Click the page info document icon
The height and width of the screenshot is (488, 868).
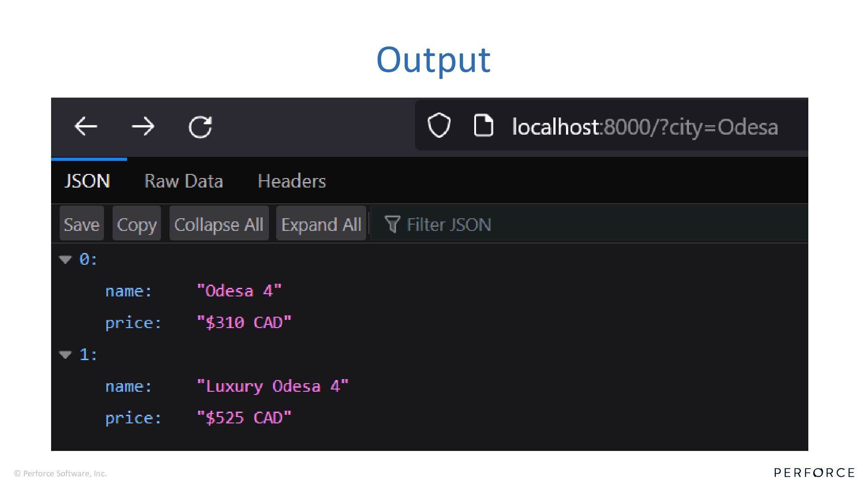point(483,126)
